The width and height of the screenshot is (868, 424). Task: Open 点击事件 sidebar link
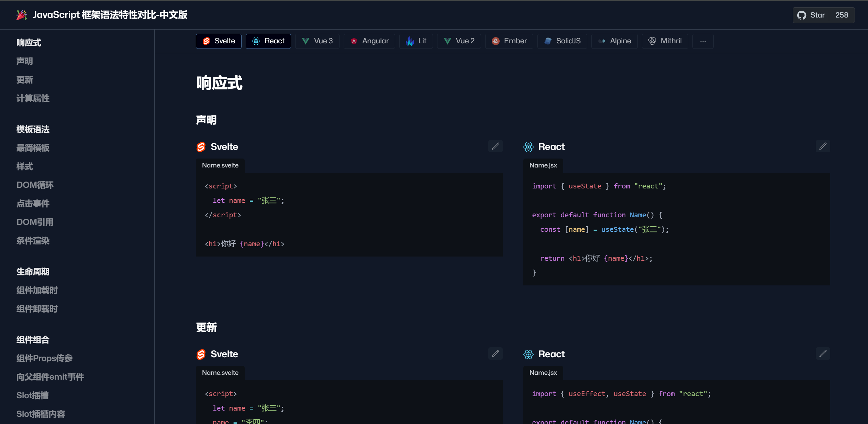33,204
